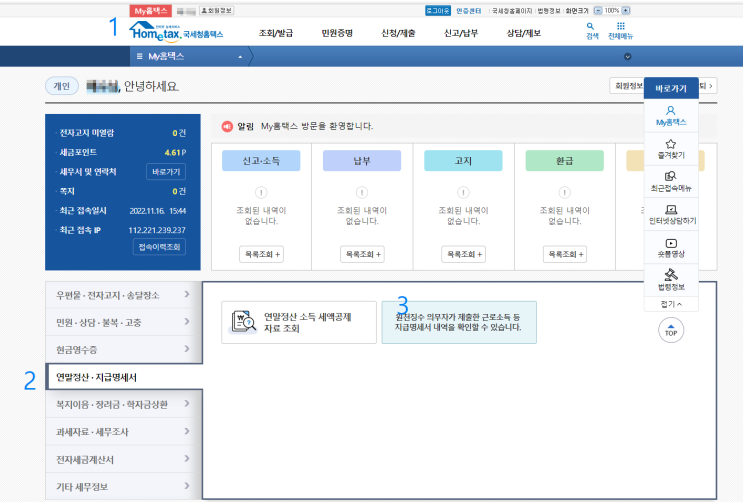Expand 과세자료·세무조사 menu
The width and height of the screenshot is (743, 502).
click(123, 432)
